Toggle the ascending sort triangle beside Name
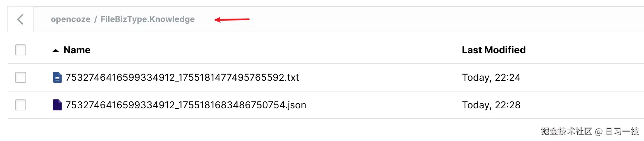Screen dimensions: 644x141 point(55,51)
